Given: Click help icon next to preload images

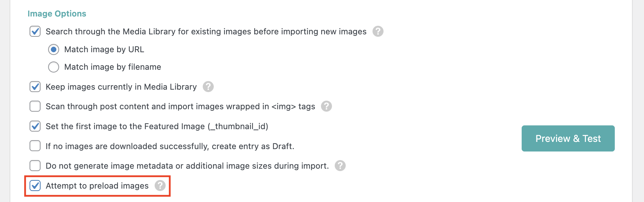Looking at the screenshot, I should [x=160, y=186].
